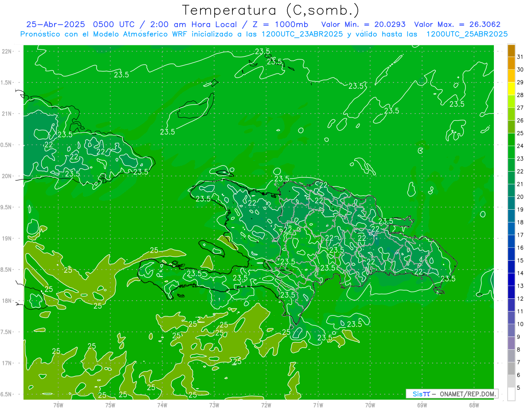532x411 pixels.
Task: Click the color scale label '30'
Action: tap(520, 69)
